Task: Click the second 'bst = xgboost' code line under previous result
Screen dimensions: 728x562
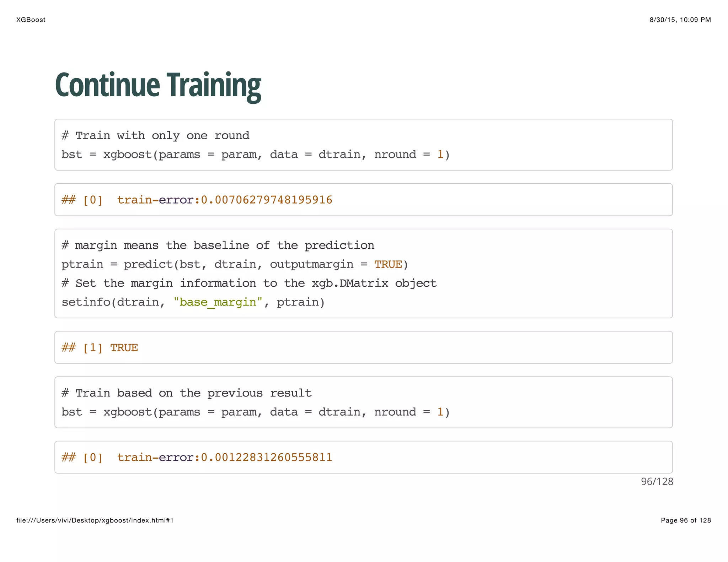Action: click(x=256, y=412)
